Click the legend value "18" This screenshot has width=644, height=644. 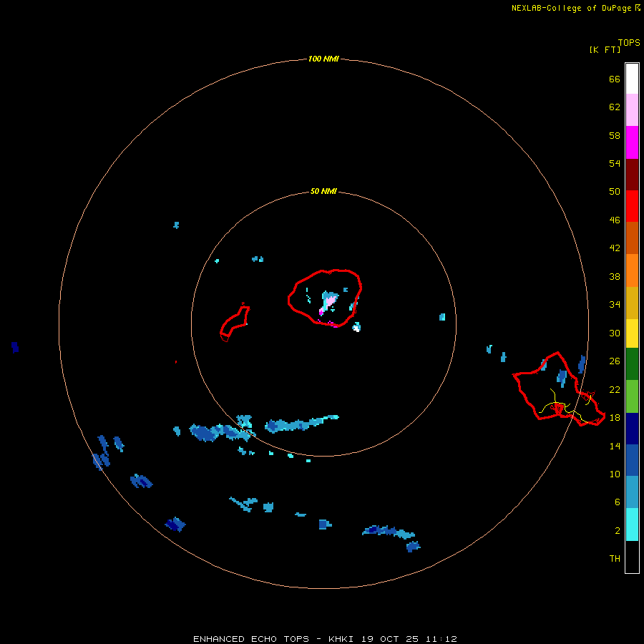click(615, 417)
